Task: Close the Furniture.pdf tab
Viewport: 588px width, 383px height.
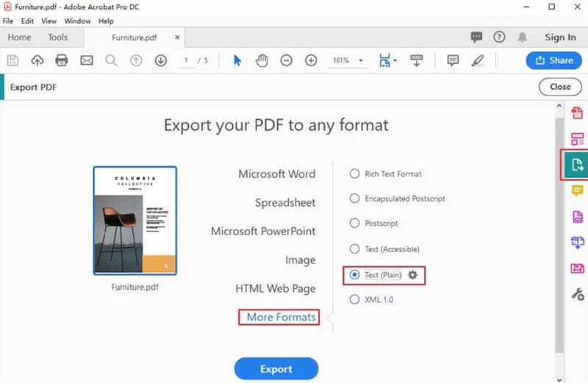Action: pos(177,37)
